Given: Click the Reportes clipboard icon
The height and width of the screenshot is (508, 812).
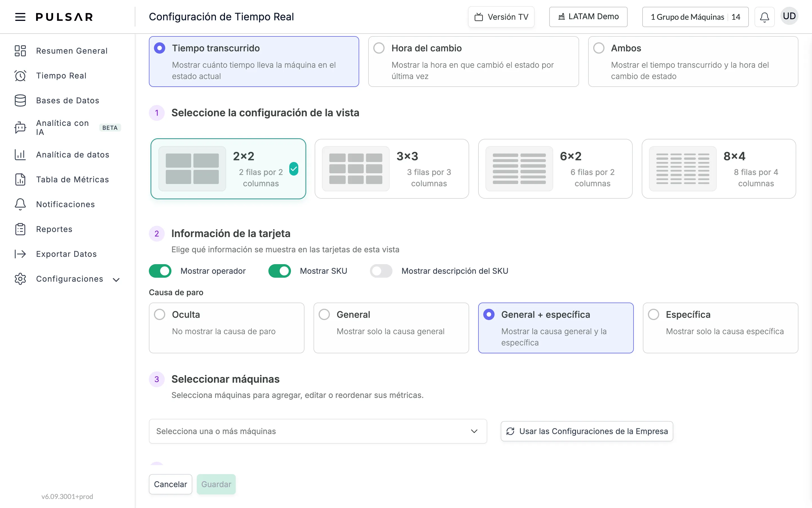Looking at the screenshot, I should coord(20,229).
